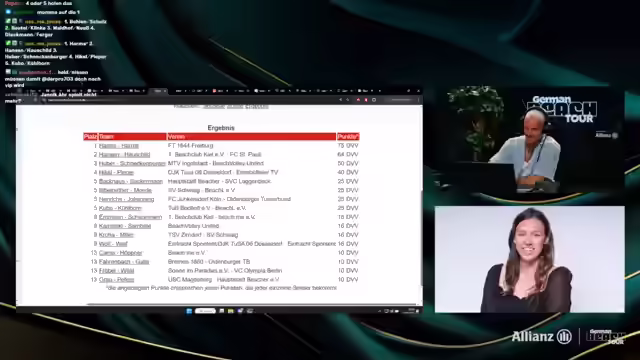Viewport: 640px width, 360px height.
Task: Open File Explorer from the taskbar
Action: point(231,311)
